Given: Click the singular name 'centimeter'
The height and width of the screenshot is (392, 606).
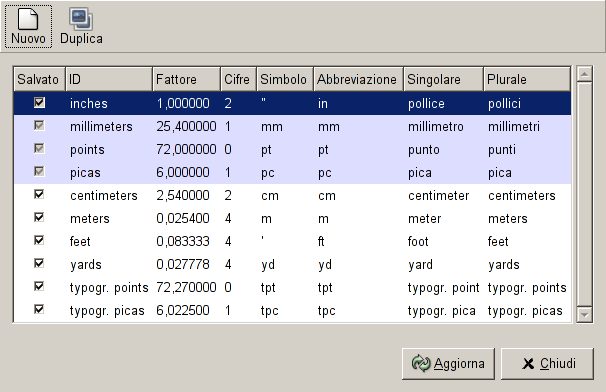Looking at the screenshot, I should (x=439, y=196).
